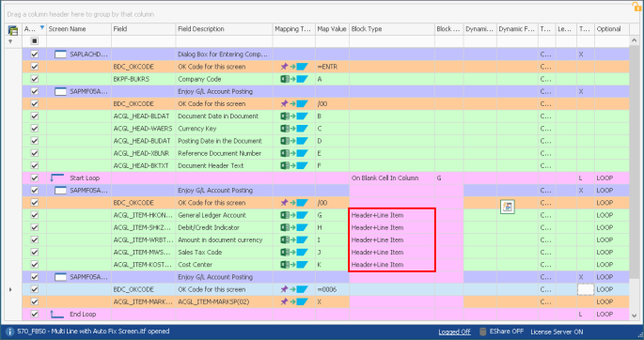Click Excel mapping icon for Cost Center
This screenshot has height=340, width=644.
293,265
